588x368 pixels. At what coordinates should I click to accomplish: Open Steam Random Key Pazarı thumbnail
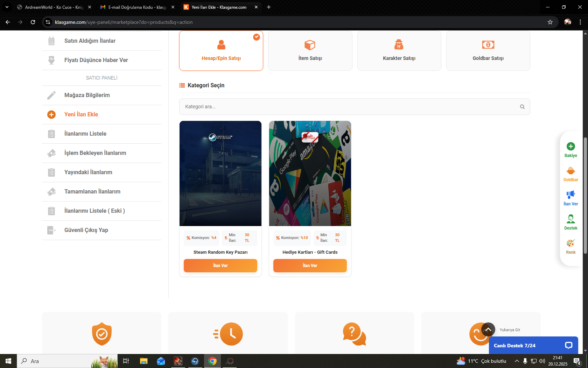(x=220, y=173)
